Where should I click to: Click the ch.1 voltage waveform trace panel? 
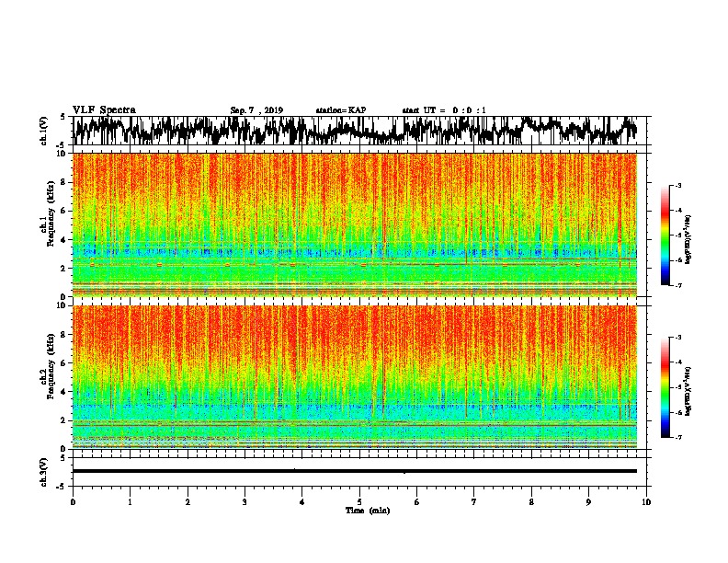359,131
